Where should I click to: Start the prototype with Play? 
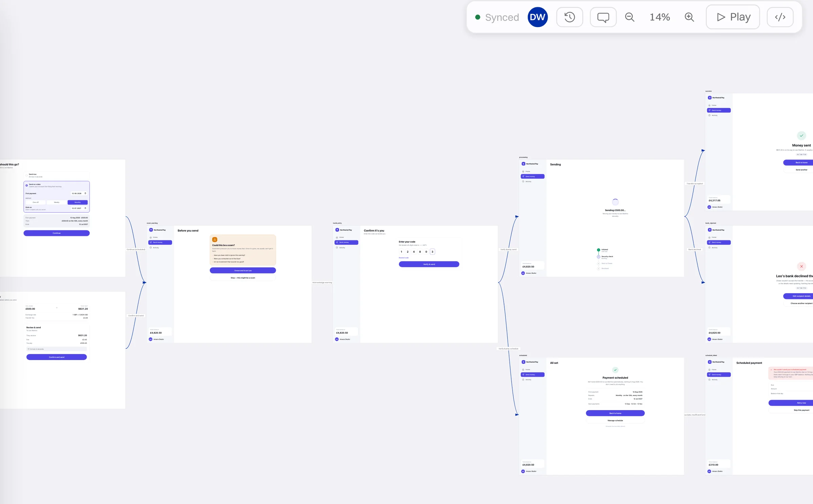[733, 17]
